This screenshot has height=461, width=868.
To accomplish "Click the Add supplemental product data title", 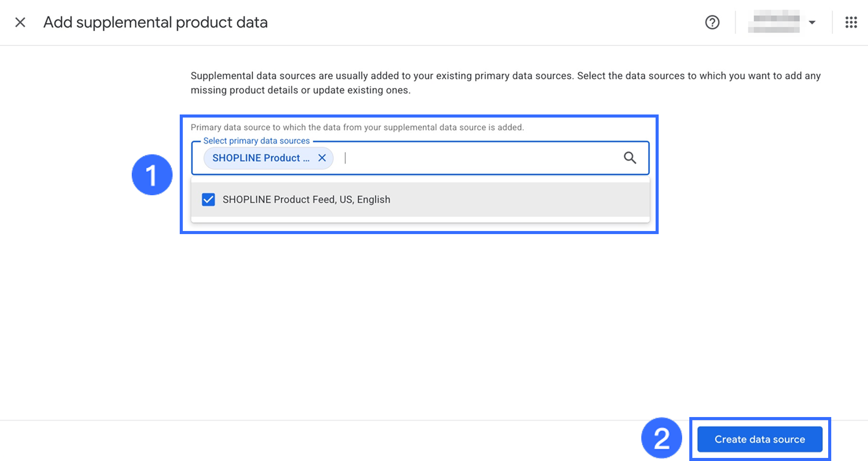I will coord(155,22).
